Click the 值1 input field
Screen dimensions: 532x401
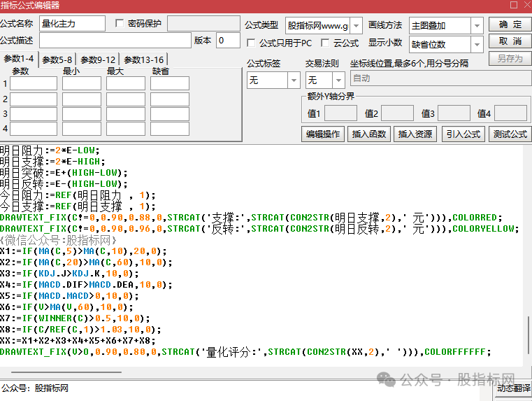coord(340,113)
